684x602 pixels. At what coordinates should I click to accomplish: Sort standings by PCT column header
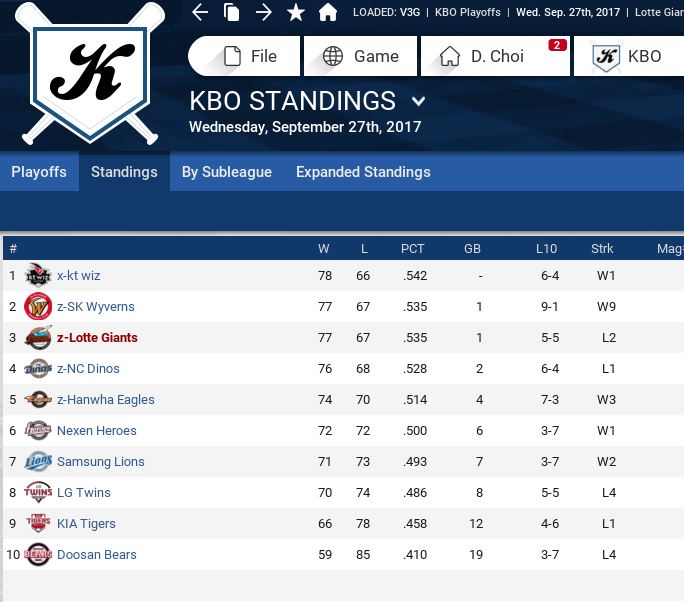pyautogui.click(x=412, y=248)
